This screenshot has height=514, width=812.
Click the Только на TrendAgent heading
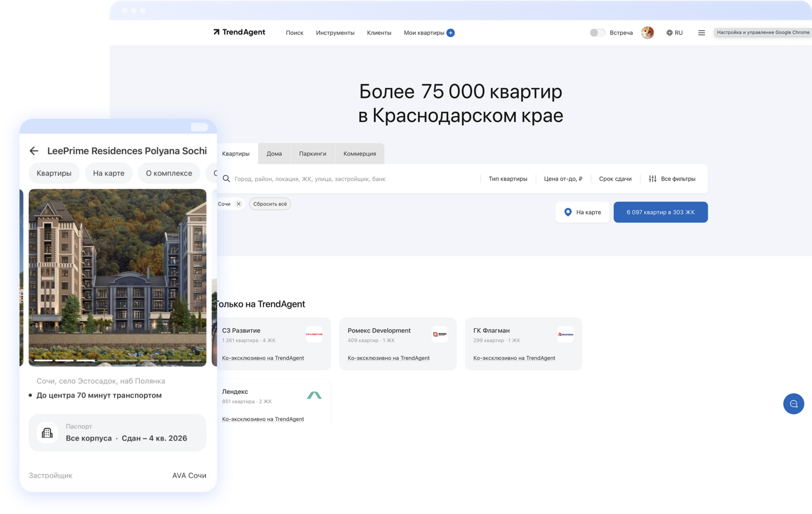(261, 304)
